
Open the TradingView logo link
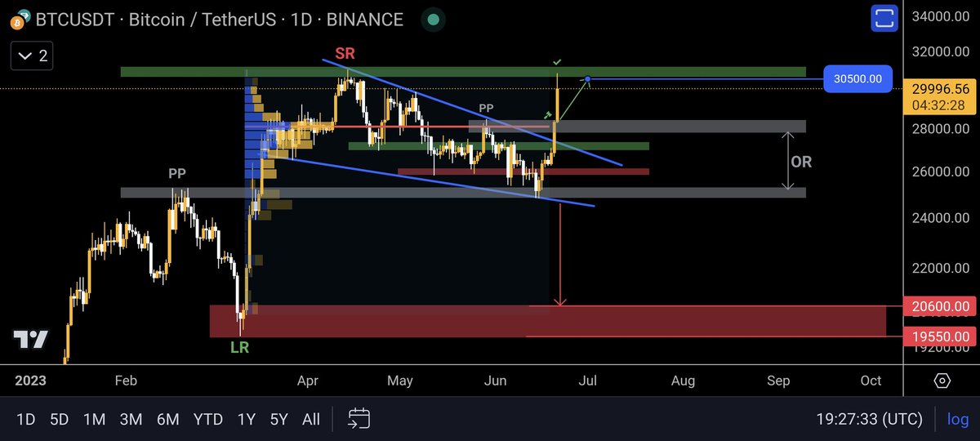point(30,340)
